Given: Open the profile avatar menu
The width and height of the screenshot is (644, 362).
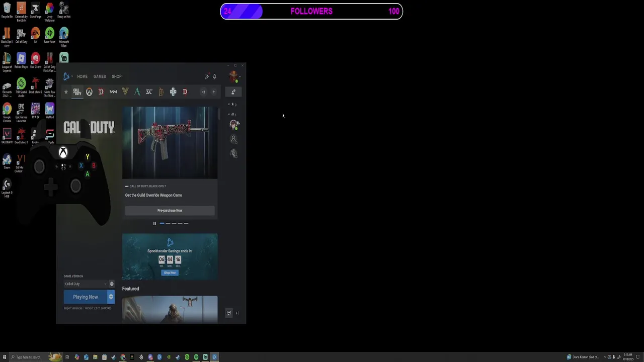Looking at the screenshot, I should pyautogui.click(x=233, y=76).
